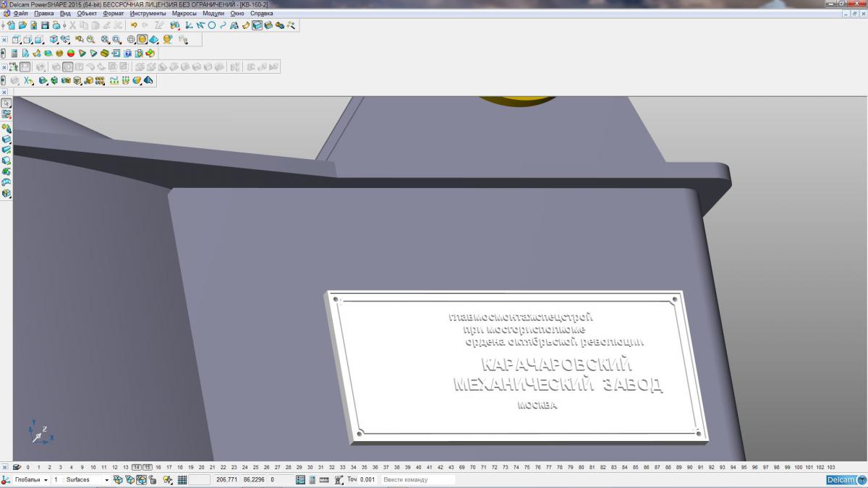Close the views toolbar with its X
Screen dimensions: 868x488
tap(4, 39)
